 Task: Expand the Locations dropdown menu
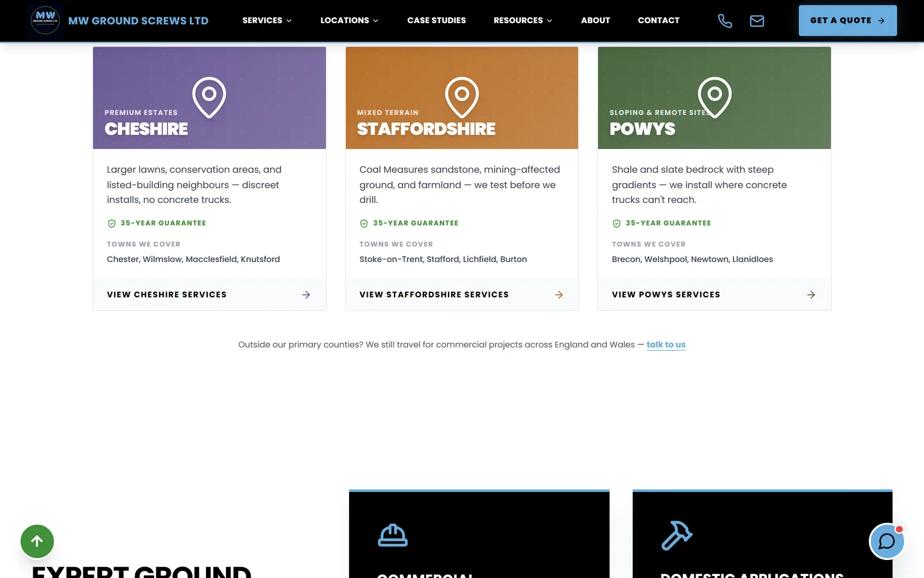pos(349,21)
